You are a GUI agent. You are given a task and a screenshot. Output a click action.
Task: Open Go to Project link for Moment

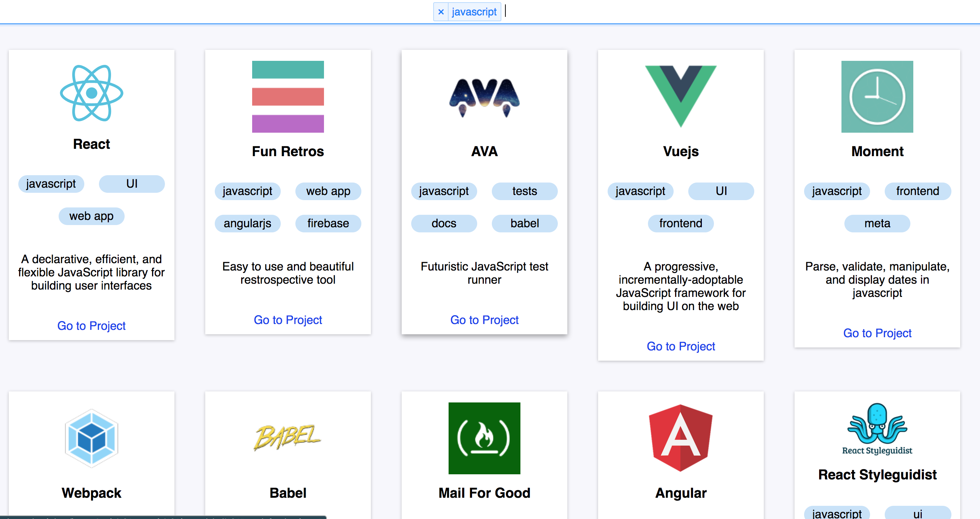tap(877, 333)
